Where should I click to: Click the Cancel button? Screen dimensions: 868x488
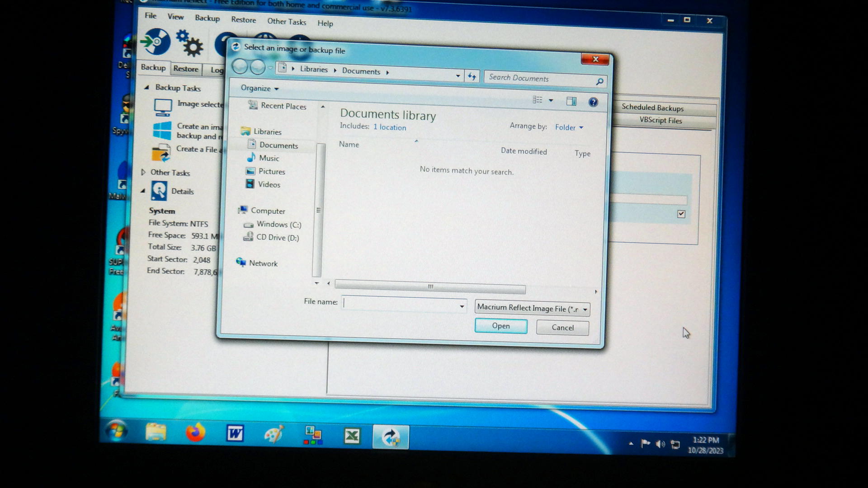[562, 328]
